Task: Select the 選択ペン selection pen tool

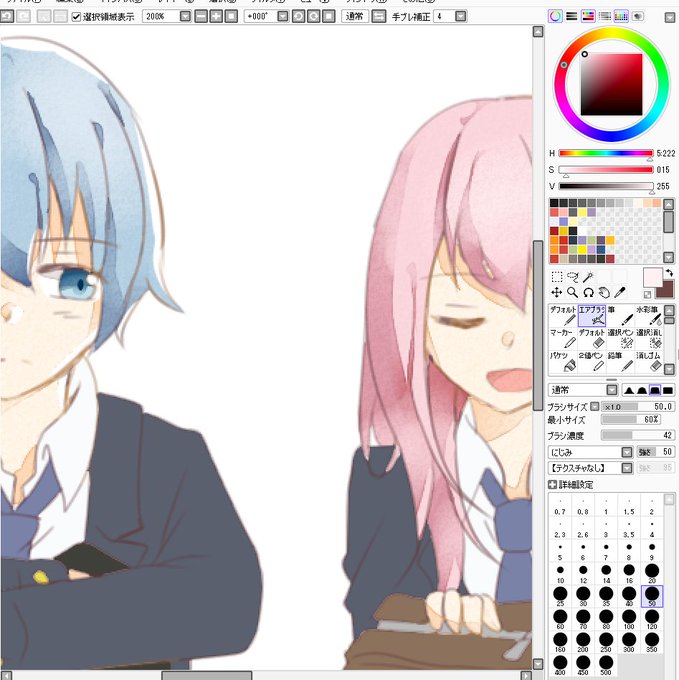Action: coord(620,338)
